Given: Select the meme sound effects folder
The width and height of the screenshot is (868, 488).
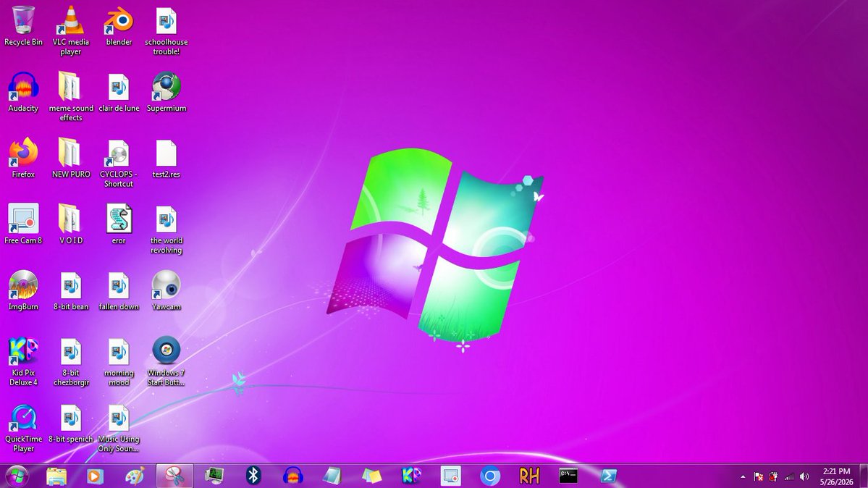Looking at the screenshot, I should [71, 96].
